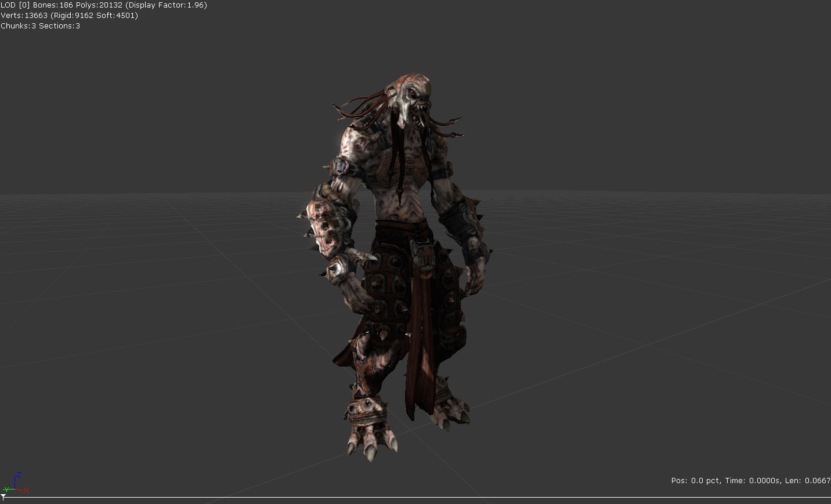Click the "Chunks:3 Sections:3" text
The width and height of the screenshot is (831, 504).
click(x=41, y=26)
